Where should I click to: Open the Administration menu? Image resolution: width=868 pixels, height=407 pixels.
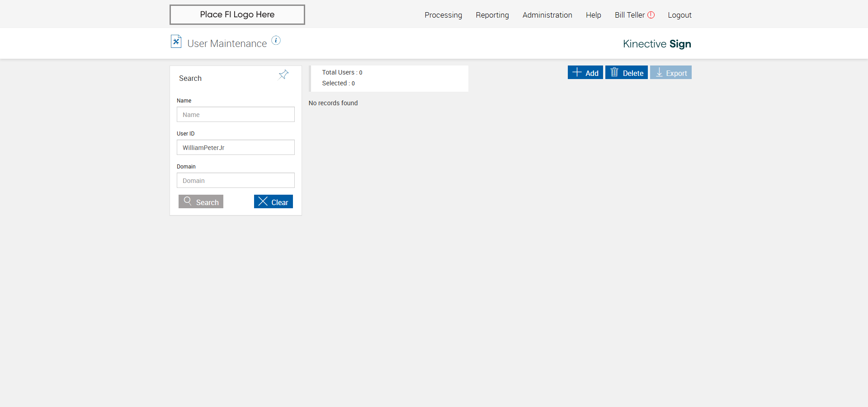pyautogui.click(x=547, y=15)
